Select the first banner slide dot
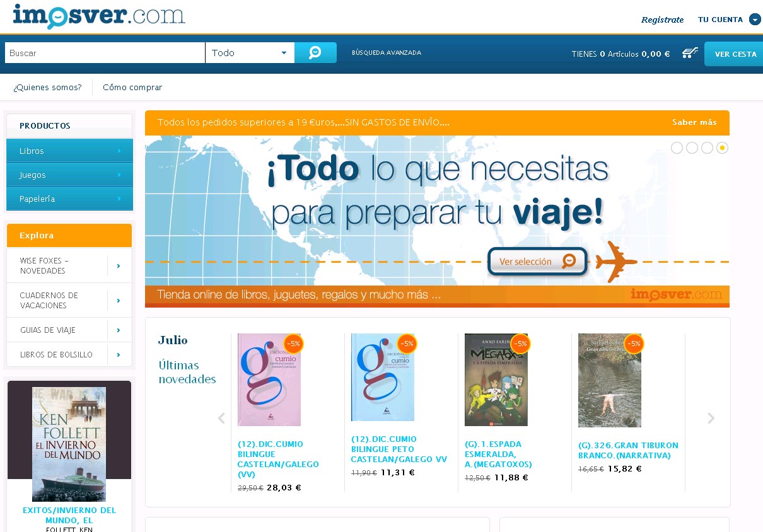763x532 pixels. coord(677,147)
